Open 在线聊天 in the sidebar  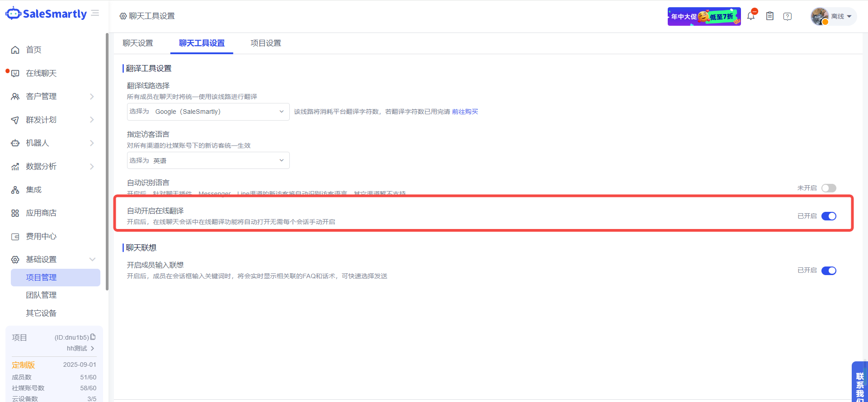point(41,73)
